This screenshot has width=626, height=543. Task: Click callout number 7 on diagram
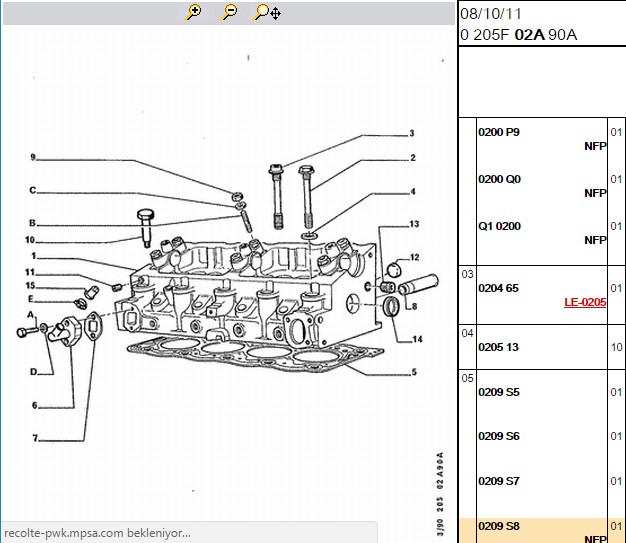pos(35,438)
